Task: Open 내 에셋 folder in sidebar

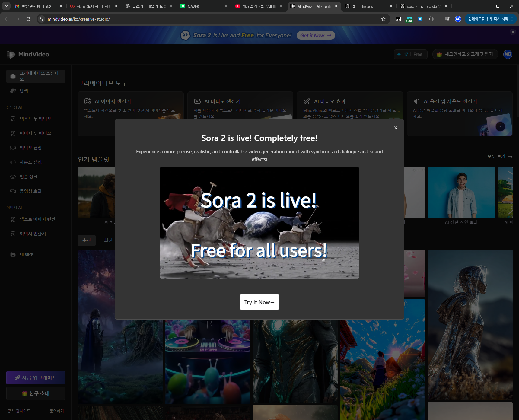Action: [x=36, y=254]
